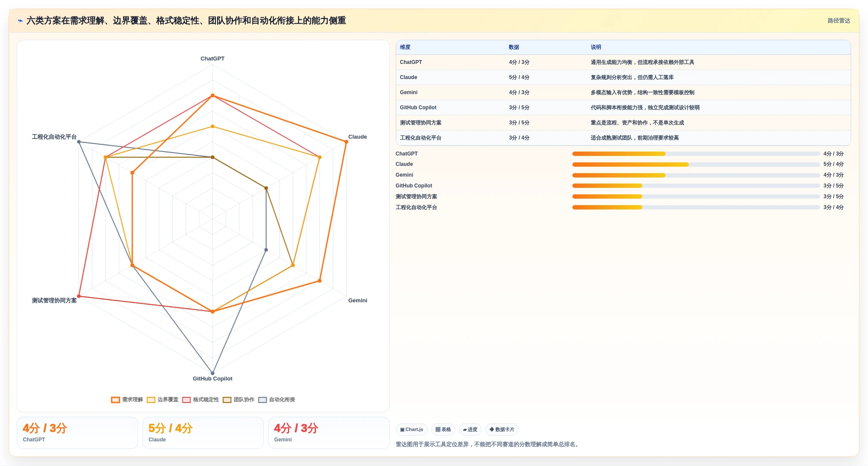Click the Gemini table row name
This screenshot has height=466, width=868.
point(409,92)
